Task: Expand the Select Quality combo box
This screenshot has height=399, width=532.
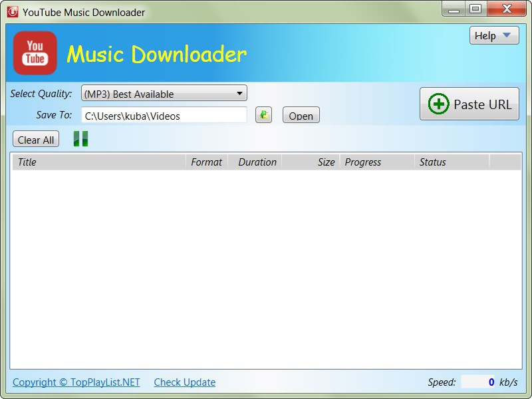Action: 164,93
